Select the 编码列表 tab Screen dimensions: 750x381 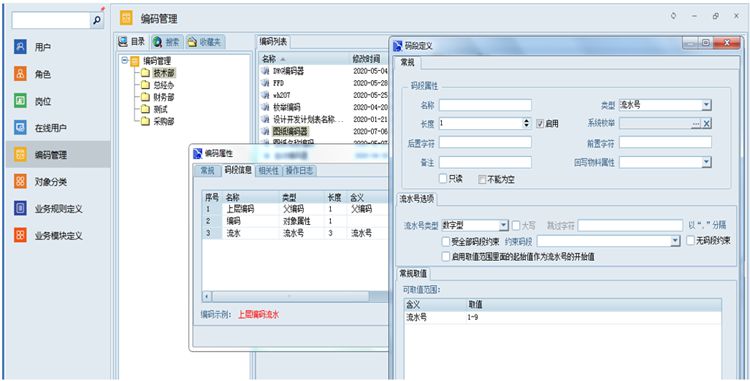click(273, 42)
